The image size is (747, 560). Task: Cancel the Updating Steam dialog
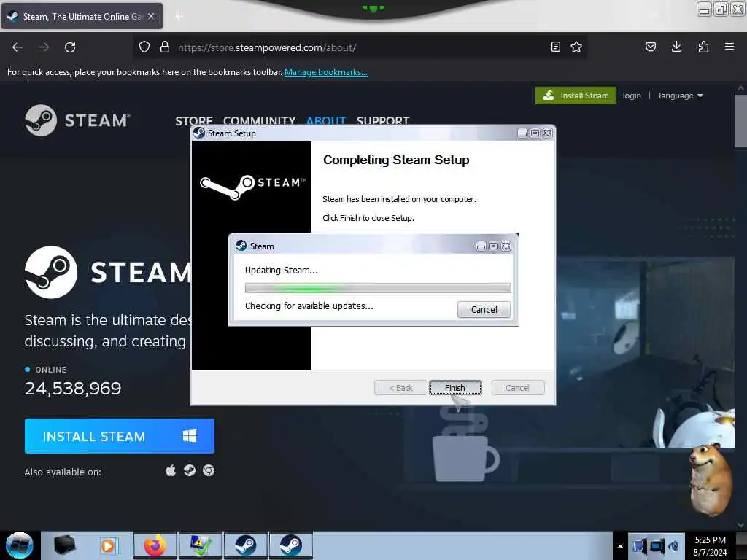(484, 309)
